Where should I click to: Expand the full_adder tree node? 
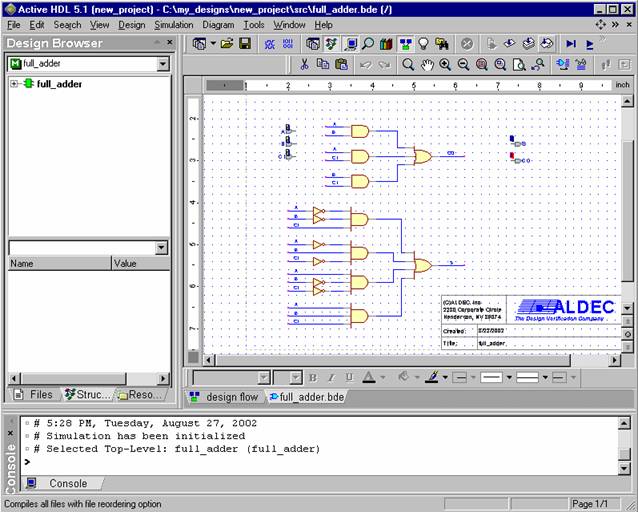click(14, 84)
